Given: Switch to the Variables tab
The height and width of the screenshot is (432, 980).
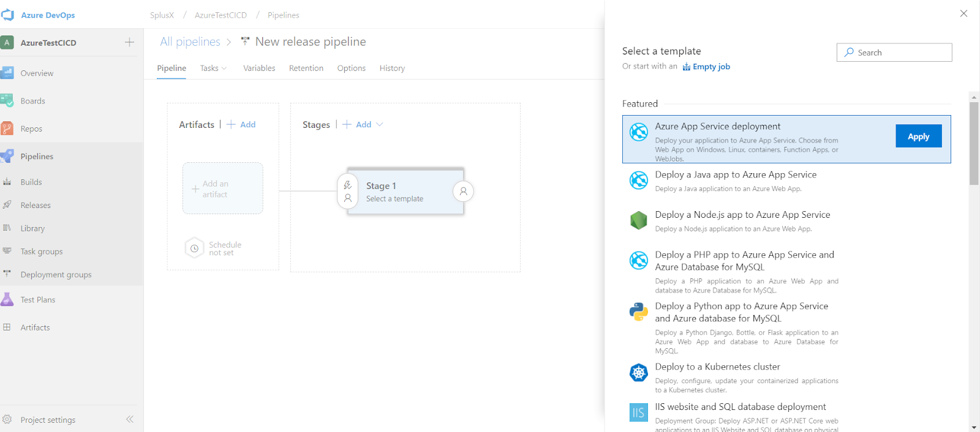Looking at the screenshot, I should point(259,68).
